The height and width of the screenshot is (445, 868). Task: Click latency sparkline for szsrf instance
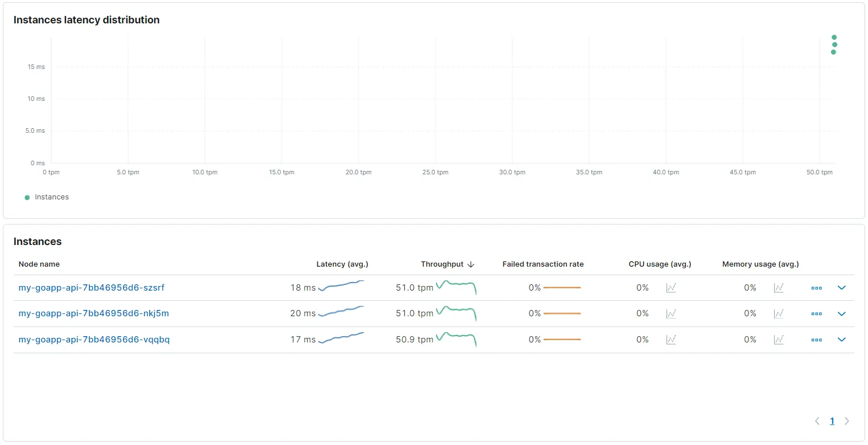click(341, 286)
